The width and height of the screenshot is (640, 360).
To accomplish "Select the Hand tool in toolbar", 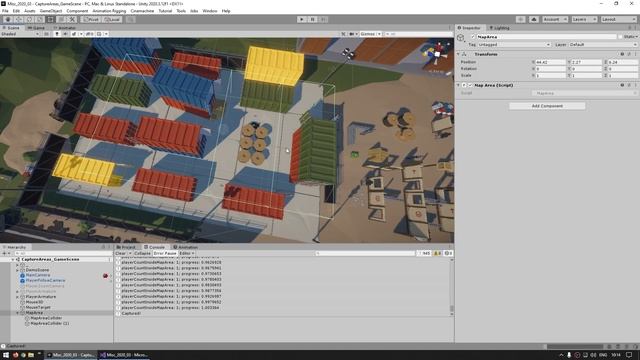I will click(x=8, y=19).
